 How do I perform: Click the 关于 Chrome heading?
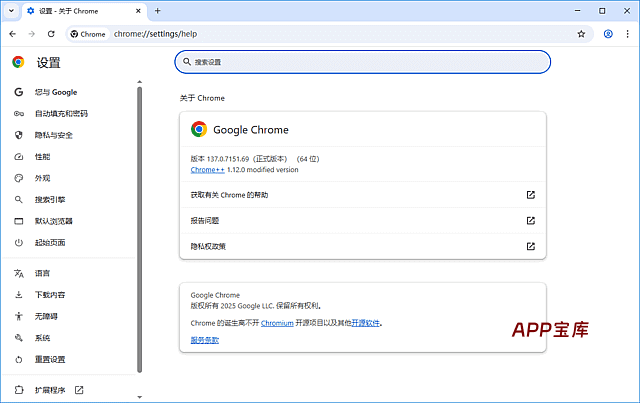coord(202,98)
